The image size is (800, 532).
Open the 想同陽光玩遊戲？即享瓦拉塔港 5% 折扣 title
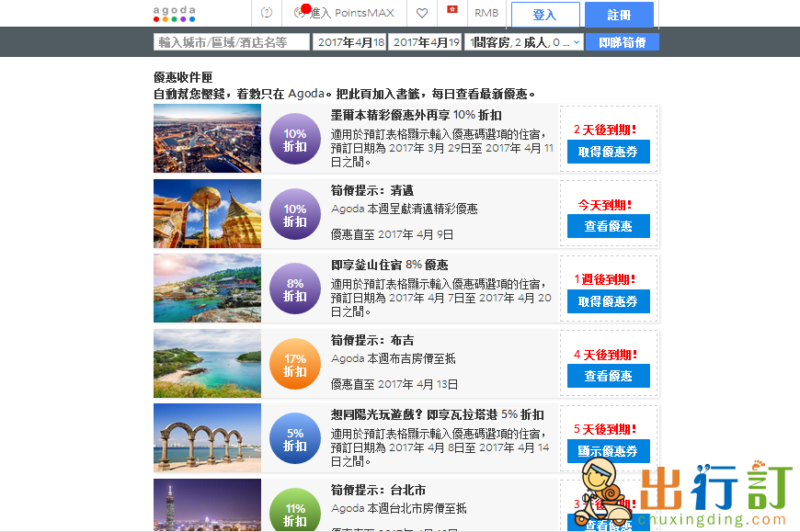[438, 414]
